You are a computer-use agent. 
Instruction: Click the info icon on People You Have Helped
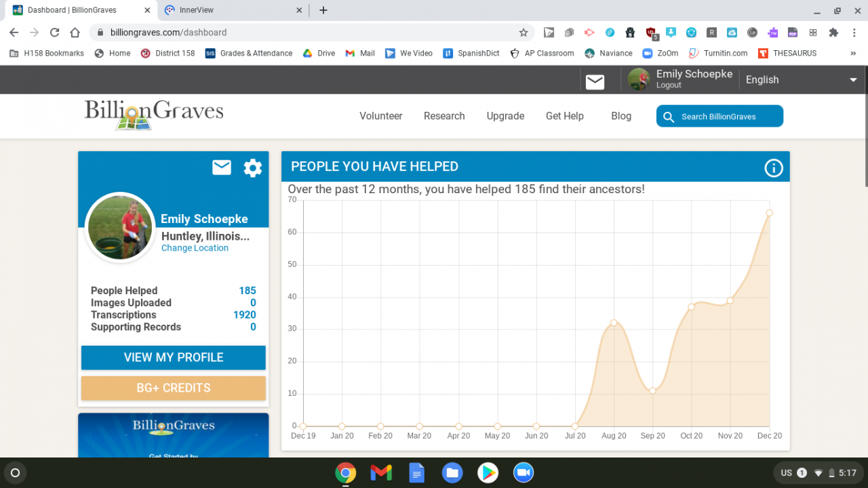(774, 168)
